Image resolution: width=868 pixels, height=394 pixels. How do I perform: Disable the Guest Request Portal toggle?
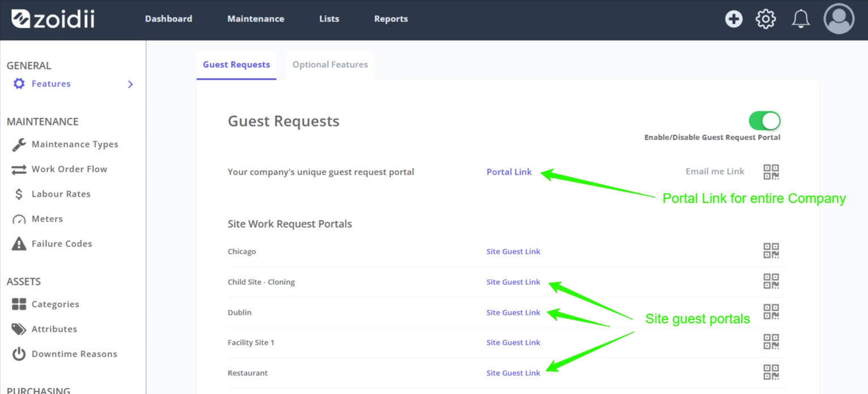[764, 120]
